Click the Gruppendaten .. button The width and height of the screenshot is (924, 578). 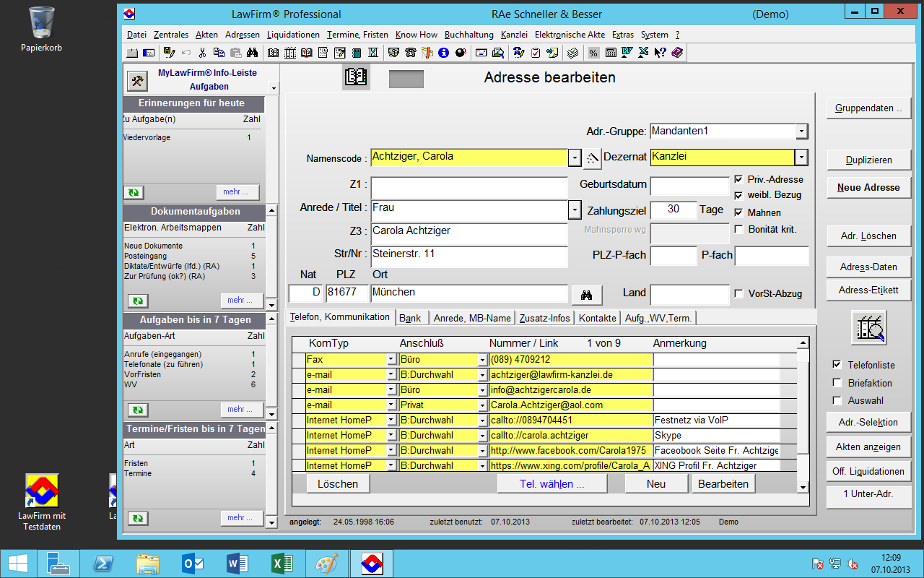pyautogui.click(x=868, y=108)
